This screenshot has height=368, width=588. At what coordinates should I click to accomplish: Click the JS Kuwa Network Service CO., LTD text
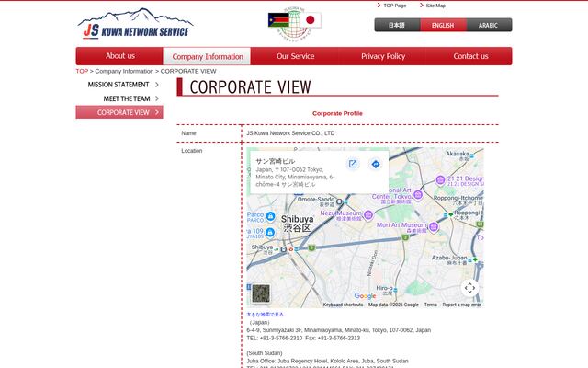coord(290,133)
